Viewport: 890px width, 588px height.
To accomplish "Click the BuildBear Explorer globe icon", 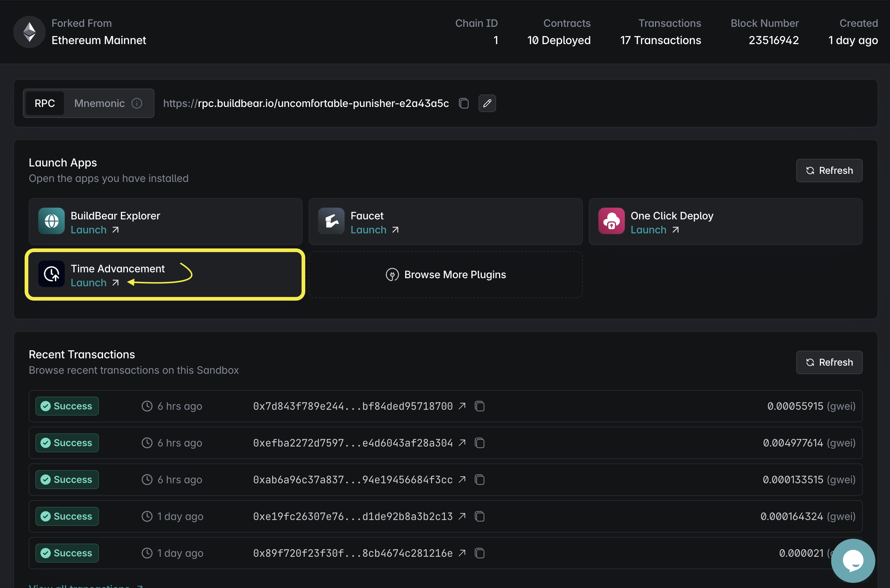I will click(x=51, y=221).
